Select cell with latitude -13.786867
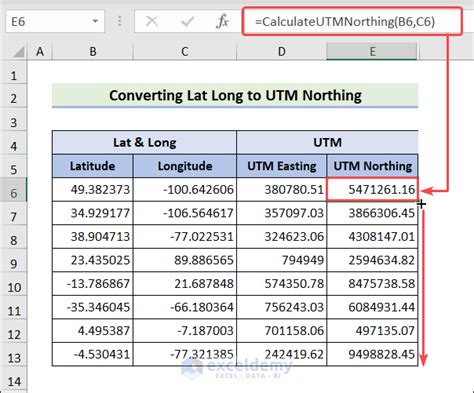This screenshot has height=393, width=474. point(93,284)
